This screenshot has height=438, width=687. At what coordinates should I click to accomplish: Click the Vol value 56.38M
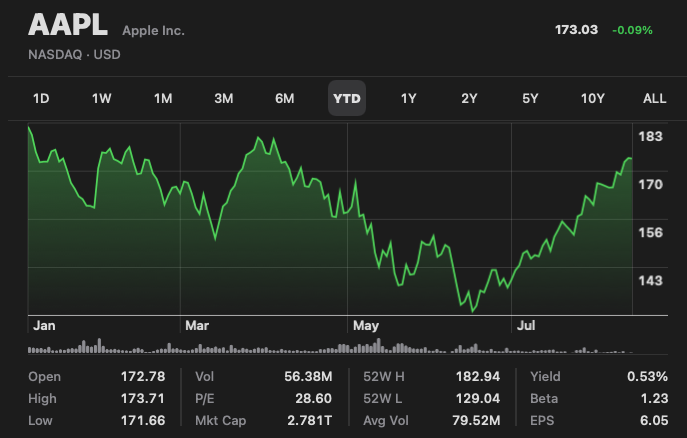tap(308, 377)
